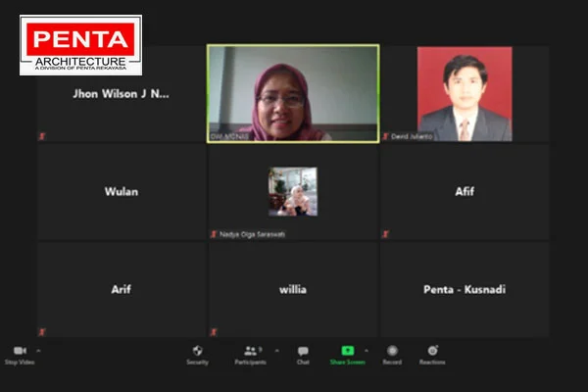The height and width of the screenshot is (392, 588).
Task: Click the green Share Screen button
Action: 348,355
